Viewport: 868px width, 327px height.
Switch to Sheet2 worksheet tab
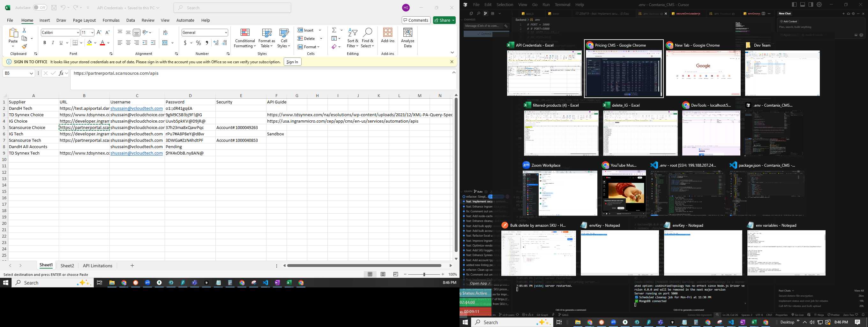[67, 266]
